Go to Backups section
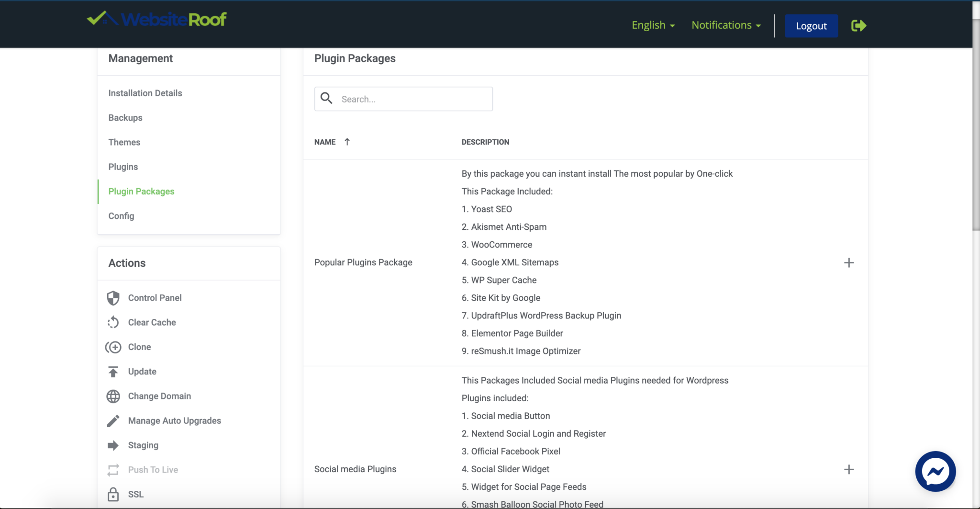 (x=125, y=118)
